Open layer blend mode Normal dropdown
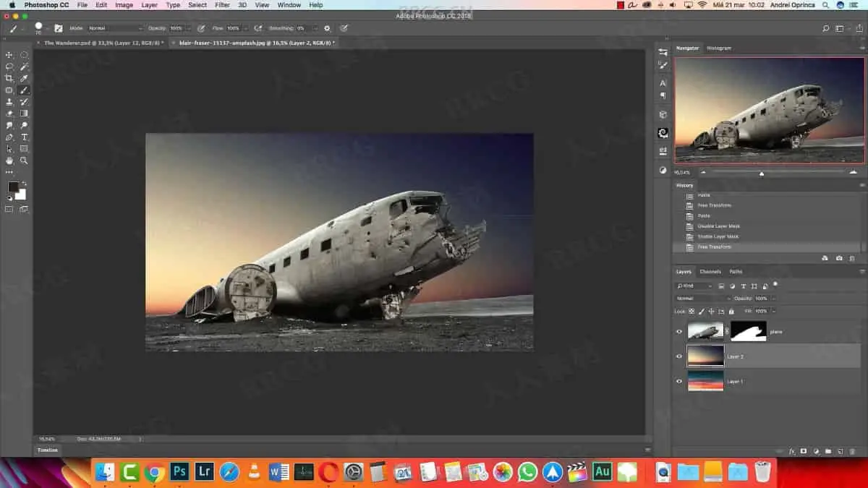This screenshot has height=488, width=868. pos(703,298)
